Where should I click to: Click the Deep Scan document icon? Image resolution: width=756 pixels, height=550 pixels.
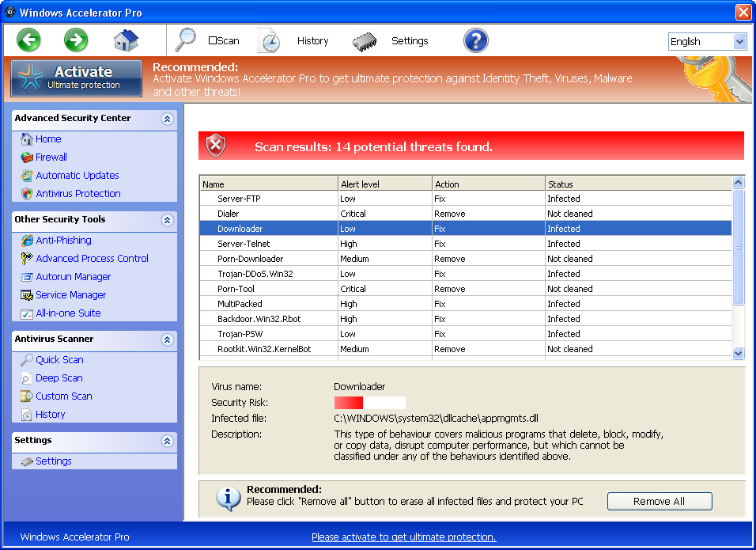pyautogui.click(x=27, y=378)
